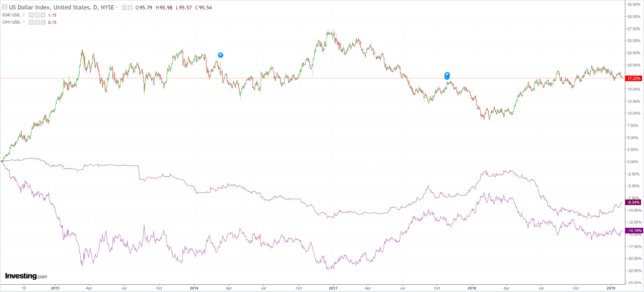Remove the CNY/USD comparison series
Image resolution: width=644 pixels, height=292 pixels.
coord(43,23)
